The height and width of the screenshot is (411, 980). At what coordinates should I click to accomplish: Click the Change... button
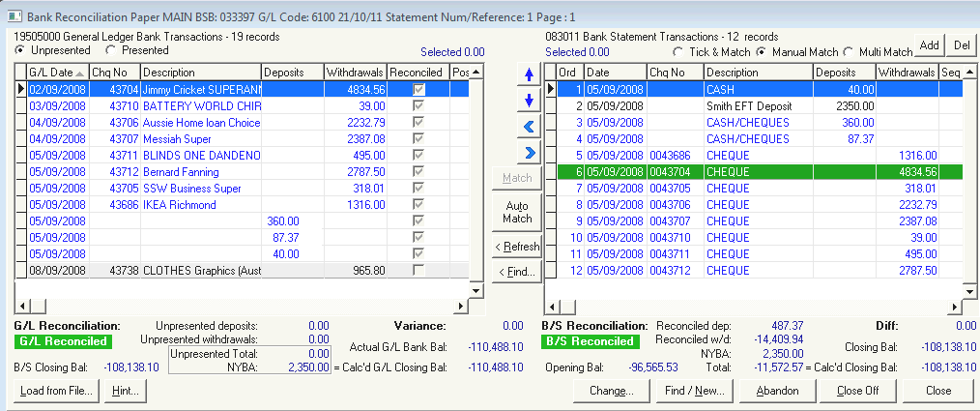(611, 391)
